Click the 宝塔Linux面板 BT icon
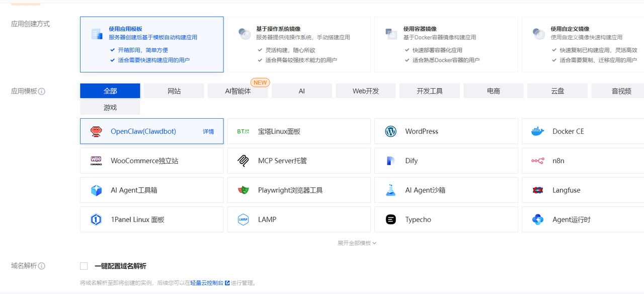 pos(243,131)
